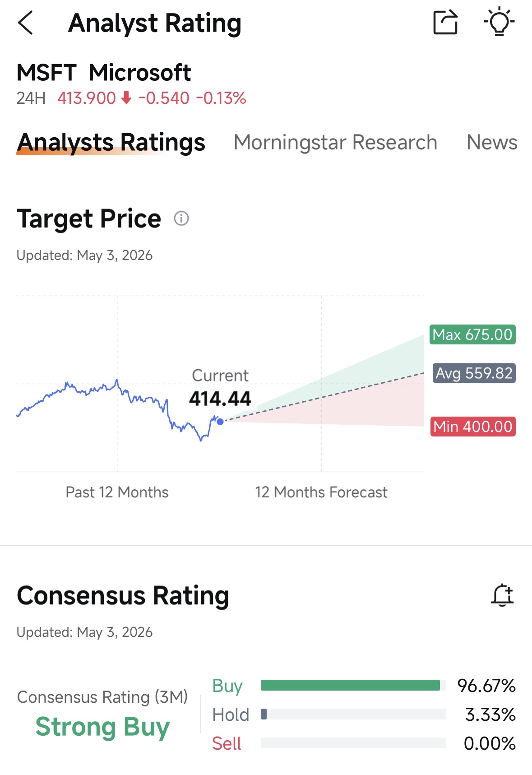Open Target Price info icon
This screenshot has height=775, width=532.
pyautogui.click(x=181, y=218)
